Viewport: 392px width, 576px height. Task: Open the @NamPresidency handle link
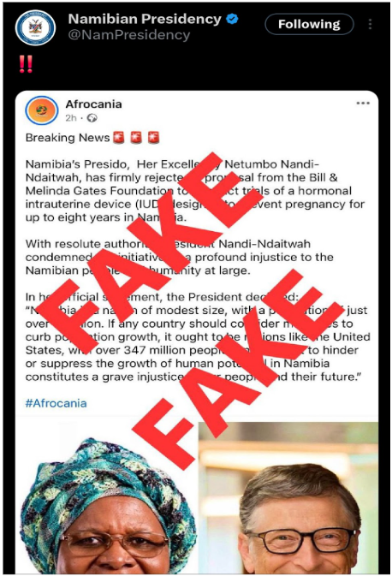[129, 35]
